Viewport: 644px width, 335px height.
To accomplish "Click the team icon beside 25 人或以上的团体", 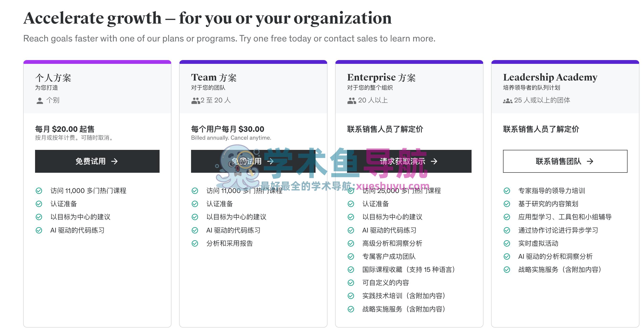I will point(508,101).
